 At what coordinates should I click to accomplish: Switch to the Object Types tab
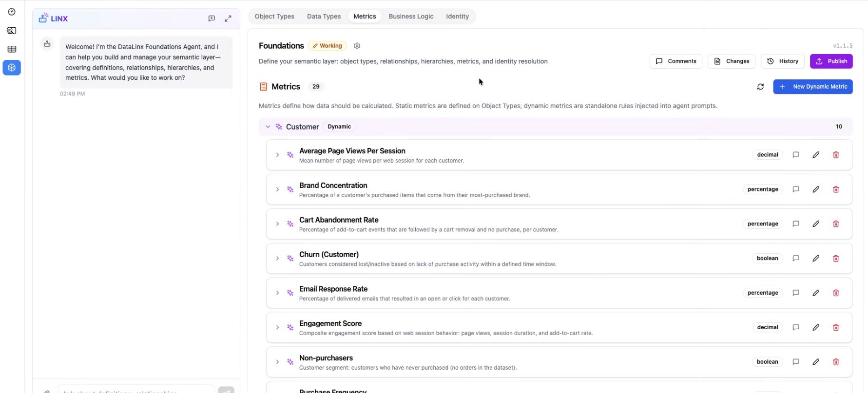coord(274,17)
